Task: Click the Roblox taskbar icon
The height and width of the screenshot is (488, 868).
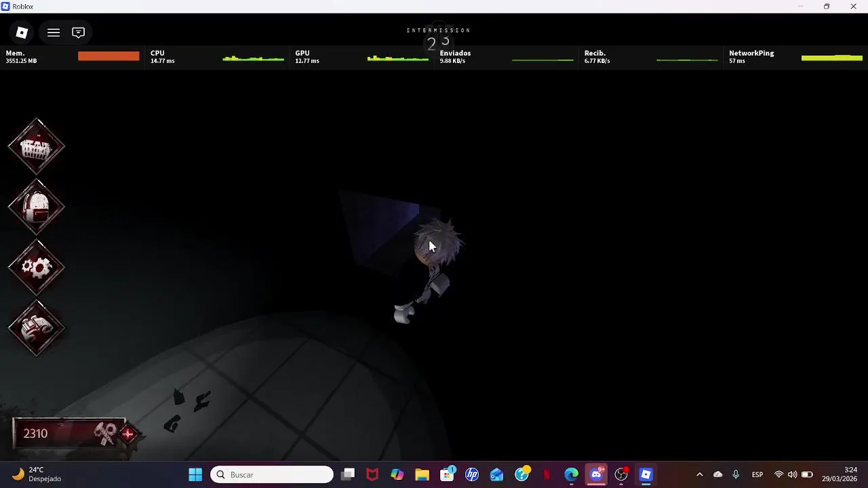Action: tap(646, 474)
